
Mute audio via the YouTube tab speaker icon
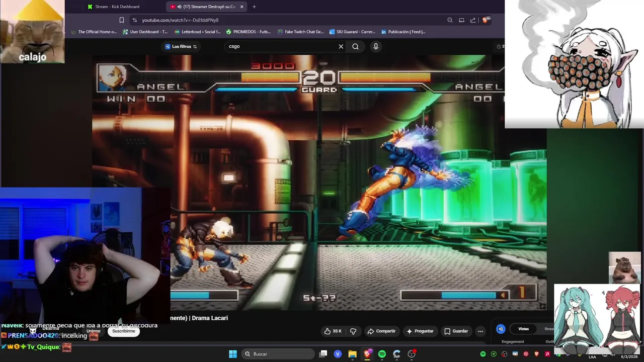point(180,7)
